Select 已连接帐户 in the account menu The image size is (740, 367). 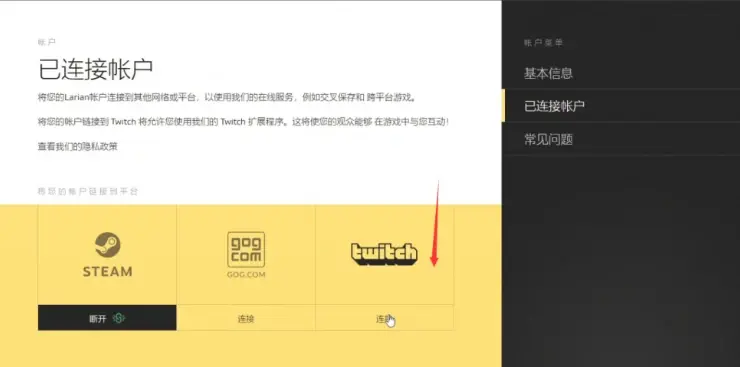pyautogui.click(x=621, y=106)
